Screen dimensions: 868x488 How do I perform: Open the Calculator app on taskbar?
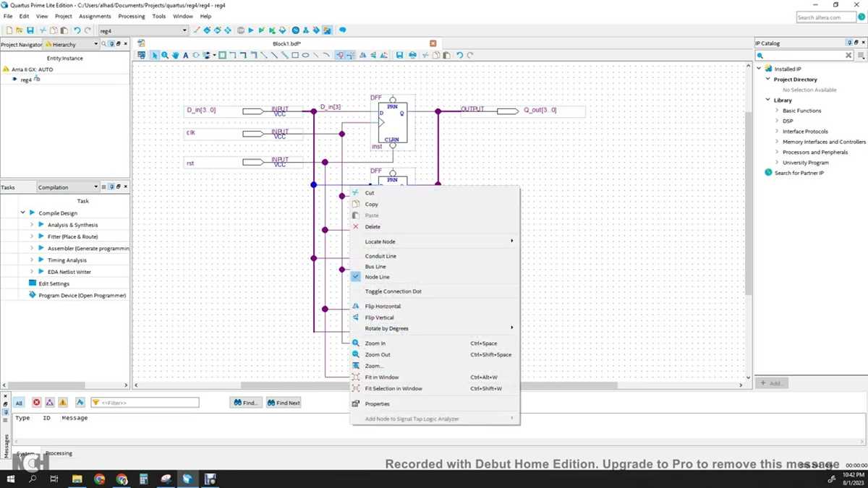pyautogui.click(x=143, y=479)
